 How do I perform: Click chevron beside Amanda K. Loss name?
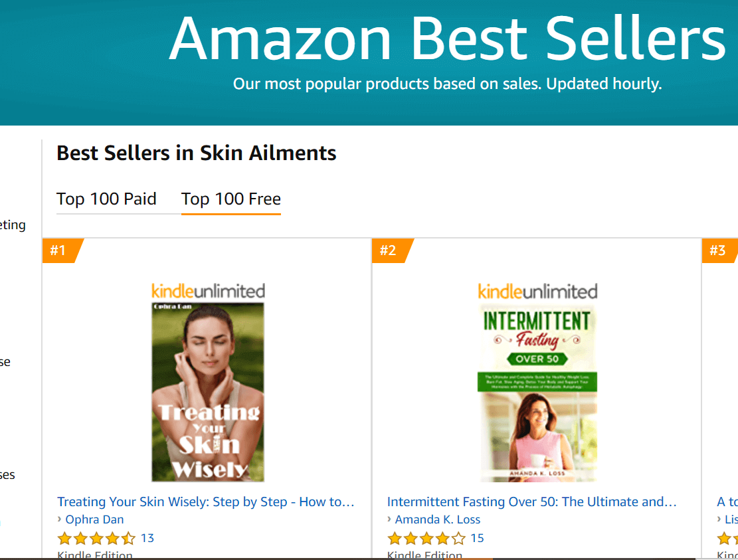pos(389,519)
